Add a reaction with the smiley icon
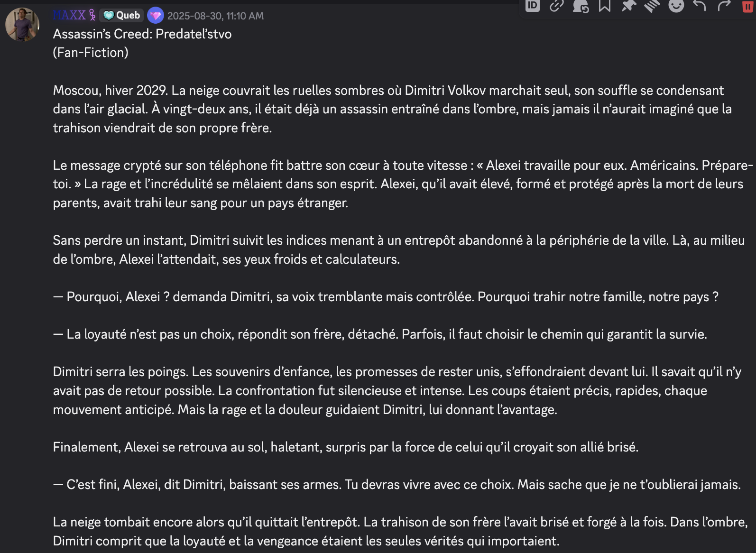The height and width of the screenshot is (553, 756). pos(676,6)
